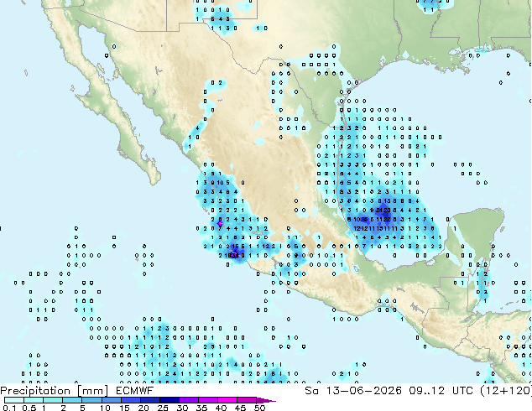Select the legend swatch between 15 and 20

pos(130,400)
